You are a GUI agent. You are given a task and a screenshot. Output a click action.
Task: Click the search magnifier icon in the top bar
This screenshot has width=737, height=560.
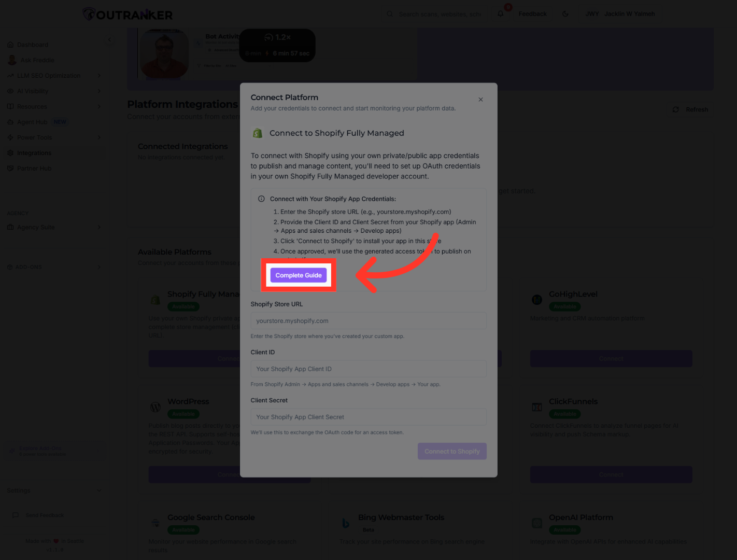click(390, 14)
